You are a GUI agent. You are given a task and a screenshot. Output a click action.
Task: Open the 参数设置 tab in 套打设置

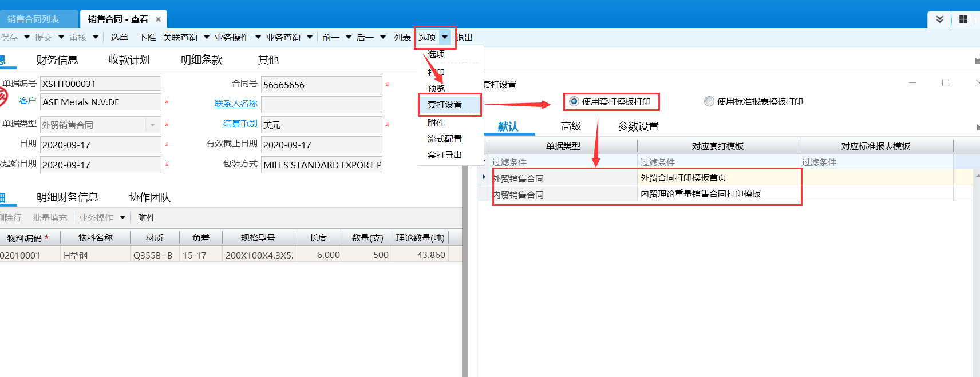click(x=638, y=126)
